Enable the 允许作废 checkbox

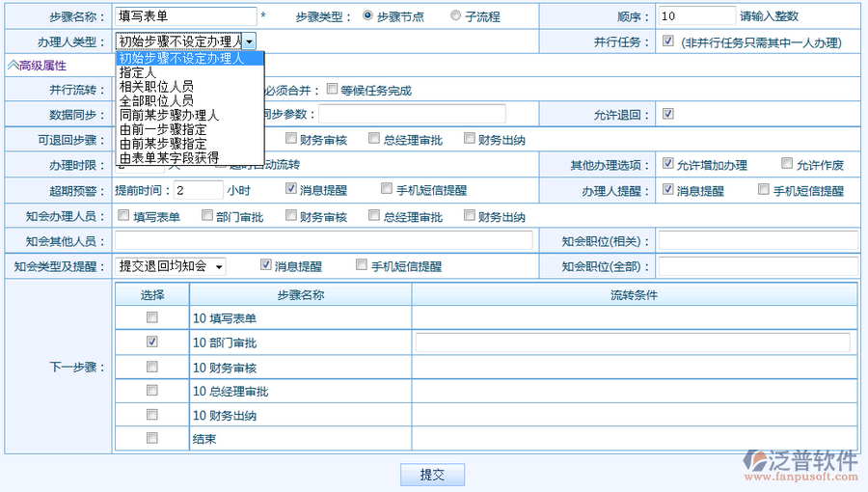tap(787, 164)
